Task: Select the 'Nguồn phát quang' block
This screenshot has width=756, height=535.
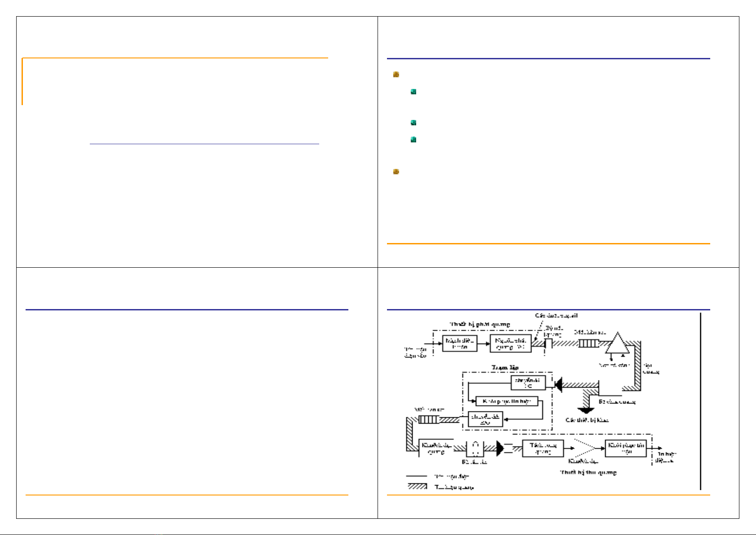Action: [x=510, y=343]
